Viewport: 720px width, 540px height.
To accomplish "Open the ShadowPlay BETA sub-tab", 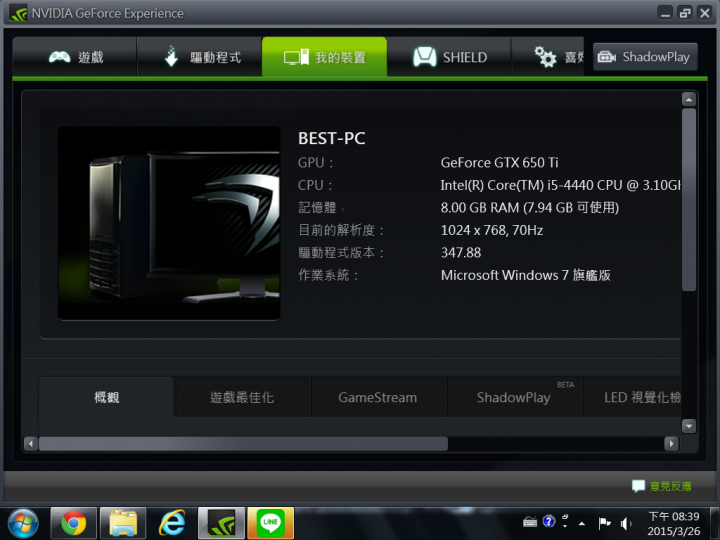I will (514, 397).
